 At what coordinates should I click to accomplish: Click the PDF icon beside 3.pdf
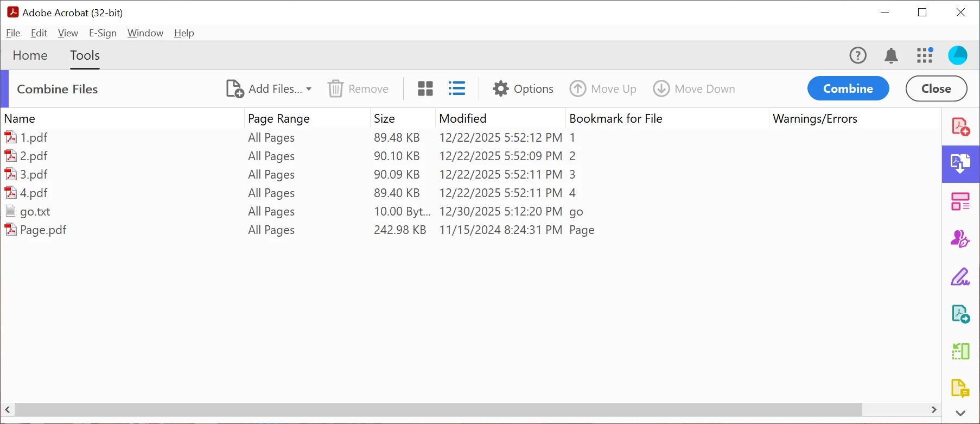coord(10,174)
